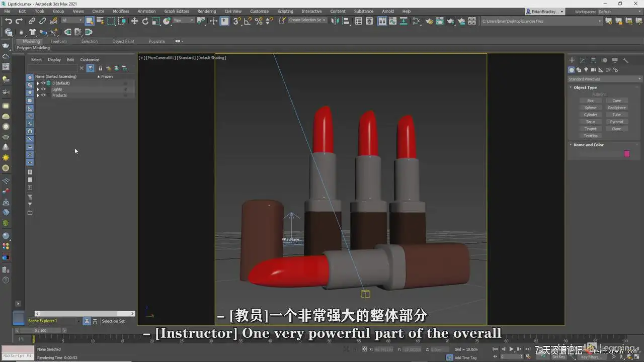Open the selection filter dropdown showing All
This screenshot has height=362, width=644.
(72, 21)
